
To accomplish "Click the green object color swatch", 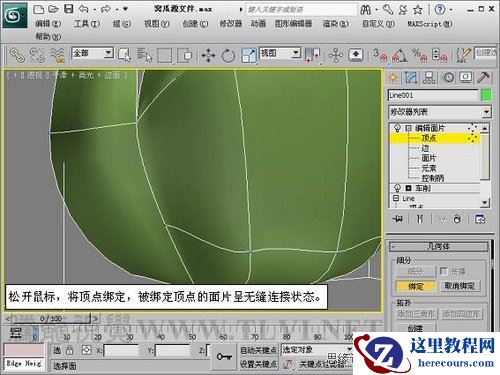I will (x=486, y=96).
